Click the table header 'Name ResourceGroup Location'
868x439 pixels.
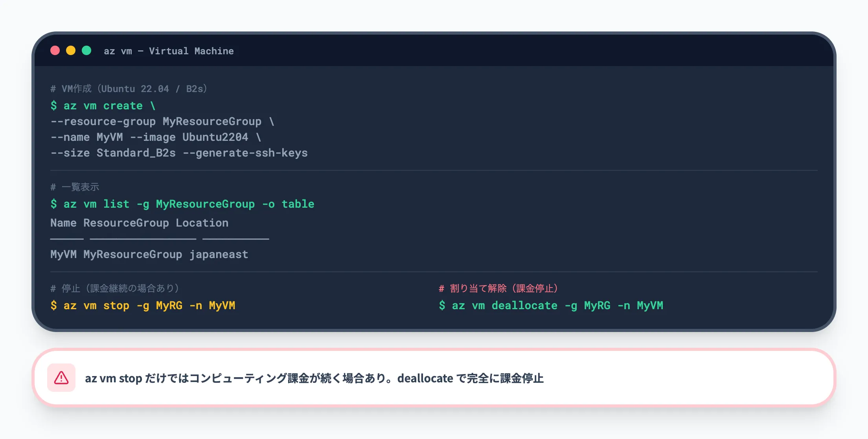(139, 223)
